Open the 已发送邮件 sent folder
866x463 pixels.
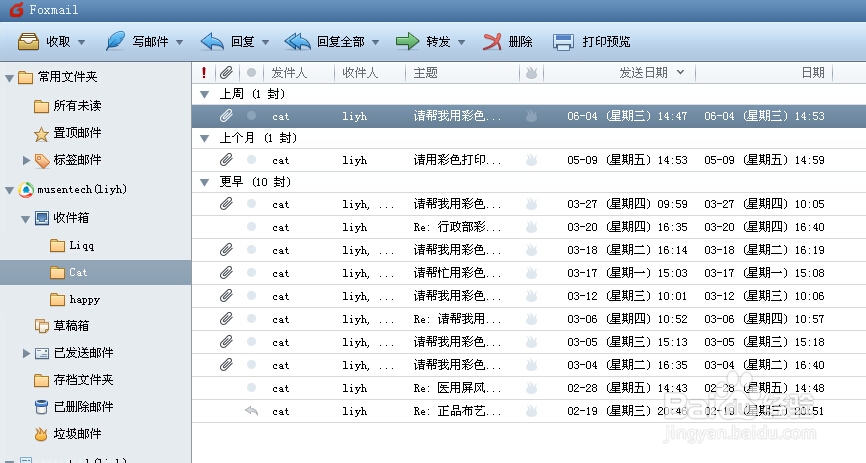[x=74, y=353]
